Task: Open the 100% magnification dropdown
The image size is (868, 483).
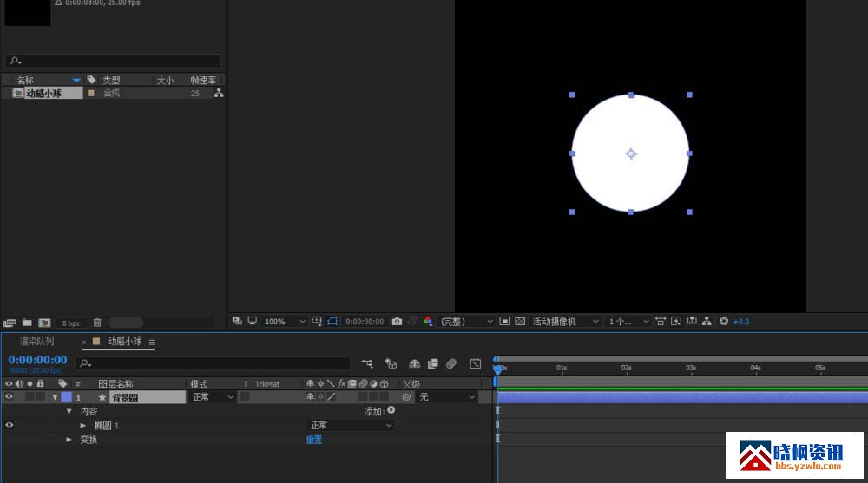Action: click(285, 322)
